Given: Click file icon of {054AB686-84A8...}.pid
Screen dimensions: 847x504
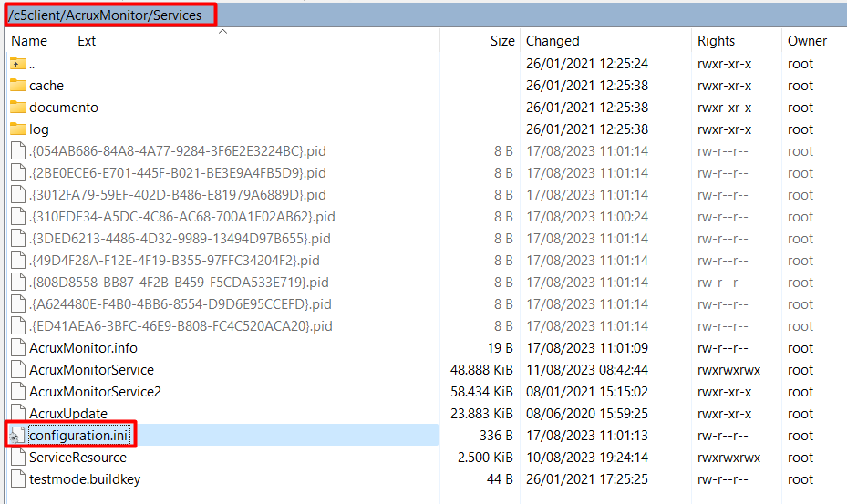Looking at the screenshot, I should (x=18, y=151).
